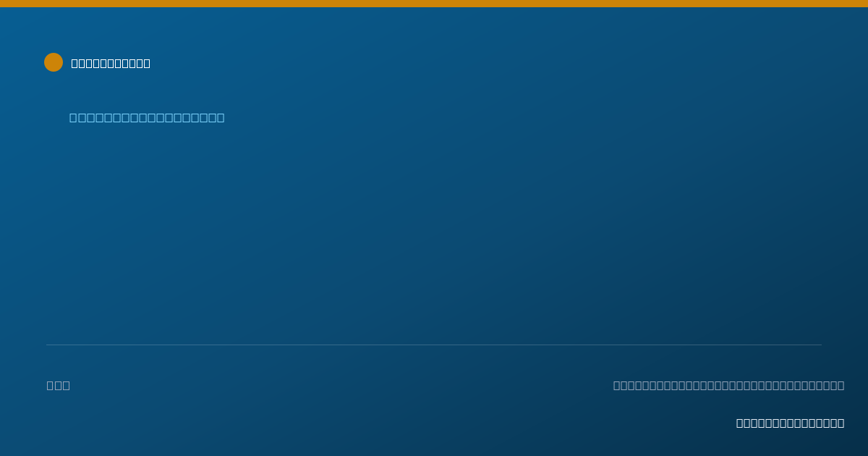Click the thin horizontal divider line above the footer
The height and width of the screenshot is (456, 868).
coord(434,345)
